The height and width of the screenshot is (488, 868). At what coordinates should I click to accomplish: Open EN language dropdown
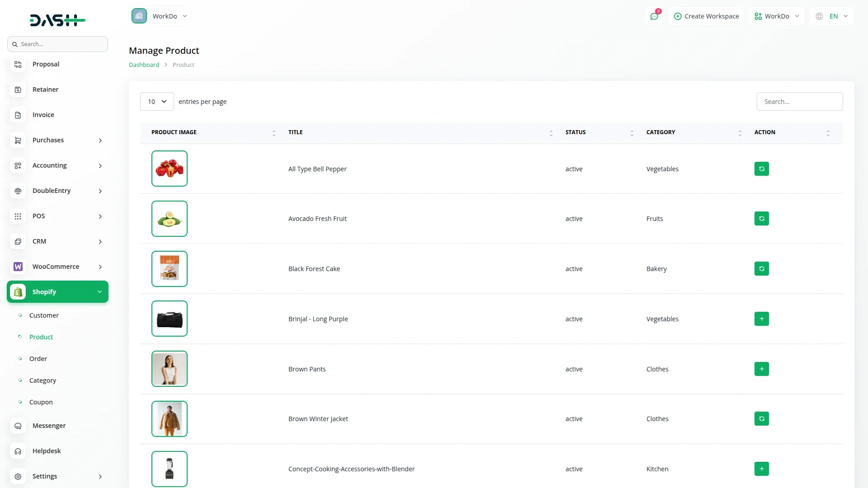point(833,16)
